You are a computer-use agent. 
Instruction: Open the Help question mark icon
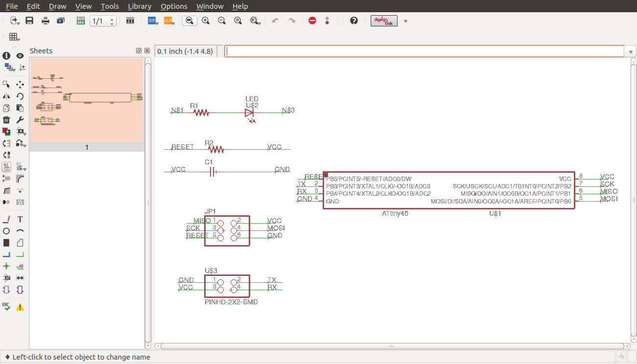[x=354, y=21]
